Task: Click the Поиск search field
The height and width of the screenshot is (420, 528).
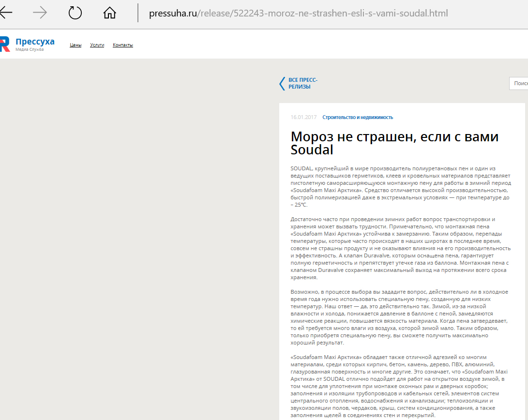Action: pyautogui.click(x=519, y=83)
